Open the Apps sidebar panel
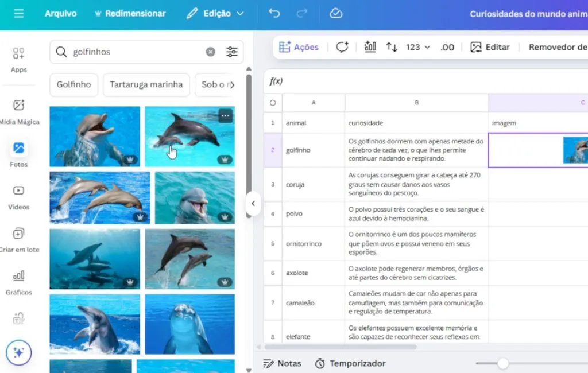This screenshot has height=373, width=588. pyautogui.click(x=19, y=60)
